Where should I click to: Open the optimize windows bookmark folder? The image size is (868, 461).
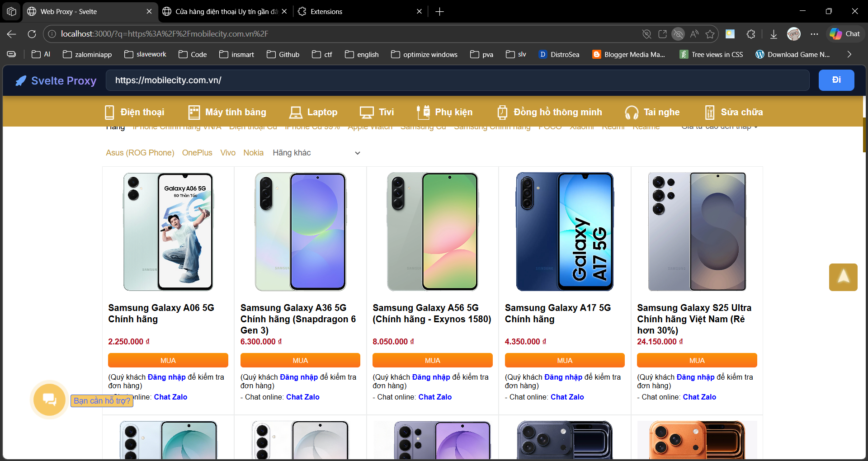(x=424, y=54)
